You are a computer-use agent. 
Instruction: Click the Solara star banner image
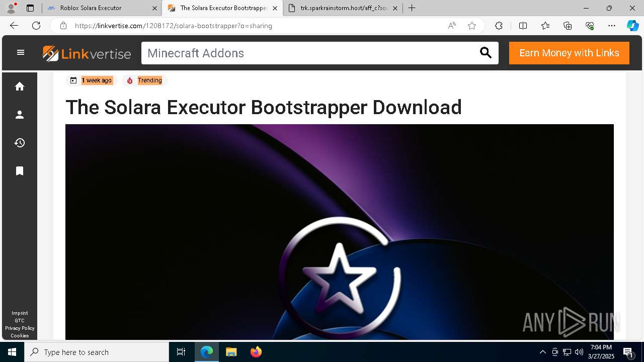pos(340,232)
